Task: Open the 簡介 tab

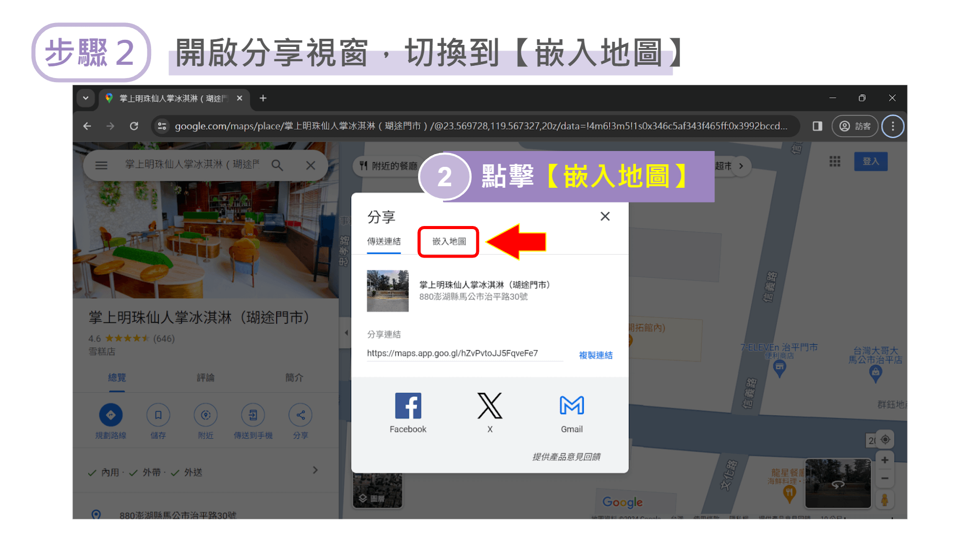Action: pyautogui.click(x=295, y=378)
